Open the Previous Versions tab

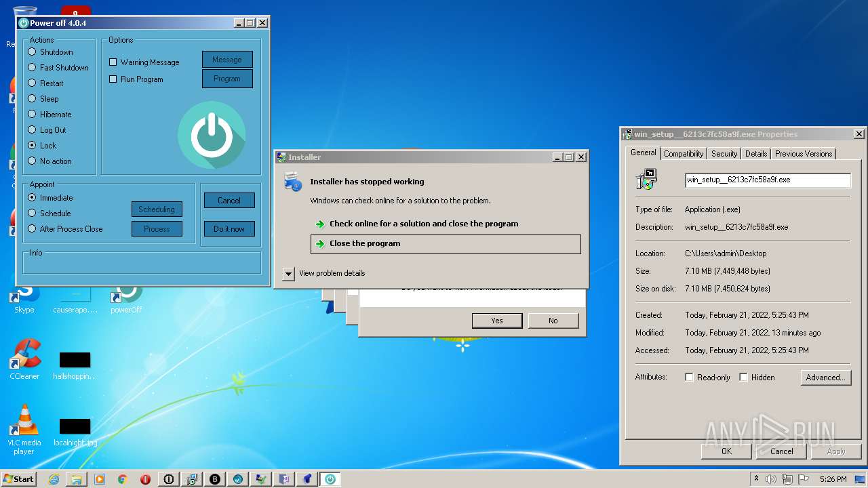click(804, 154)
